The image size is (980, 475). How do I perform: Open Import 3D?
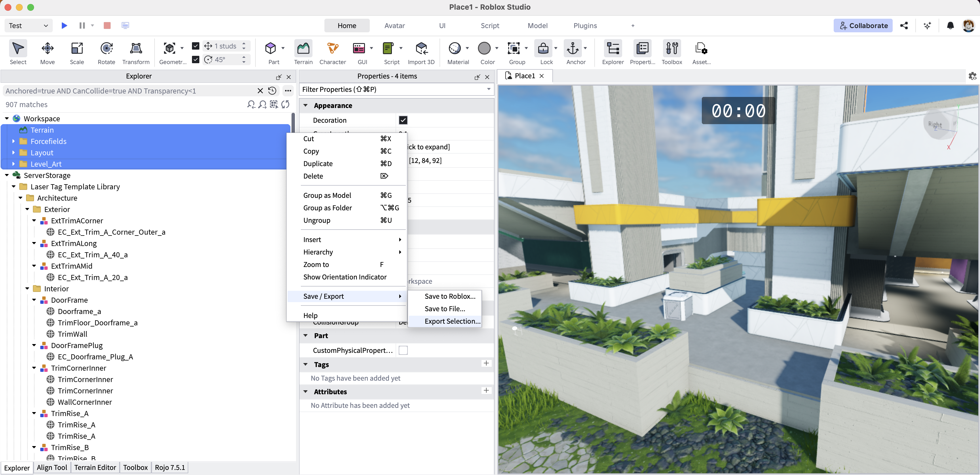point(421,52)
